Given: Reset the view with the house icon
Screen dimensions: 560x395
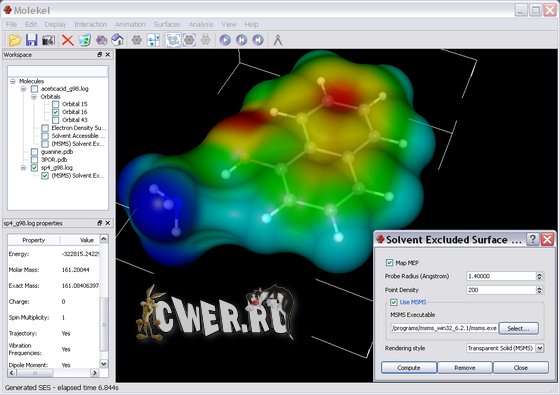Looking at the screenshot, I should [118, 40].
